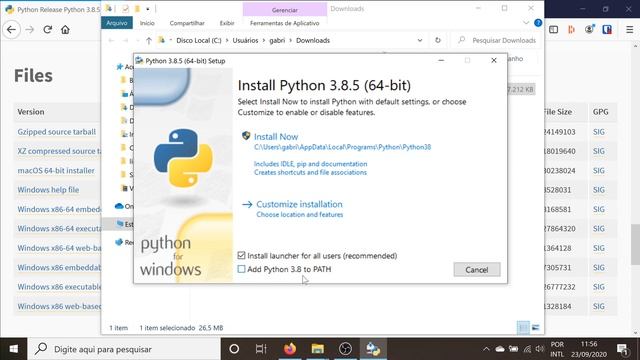Open Task View on taskbar

[x=260, y=349]
